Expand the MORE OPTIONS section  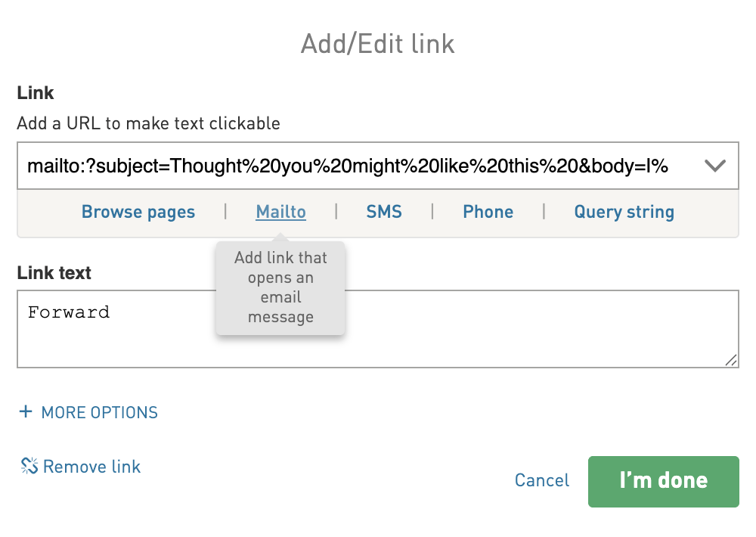click(x=88, y=412)
